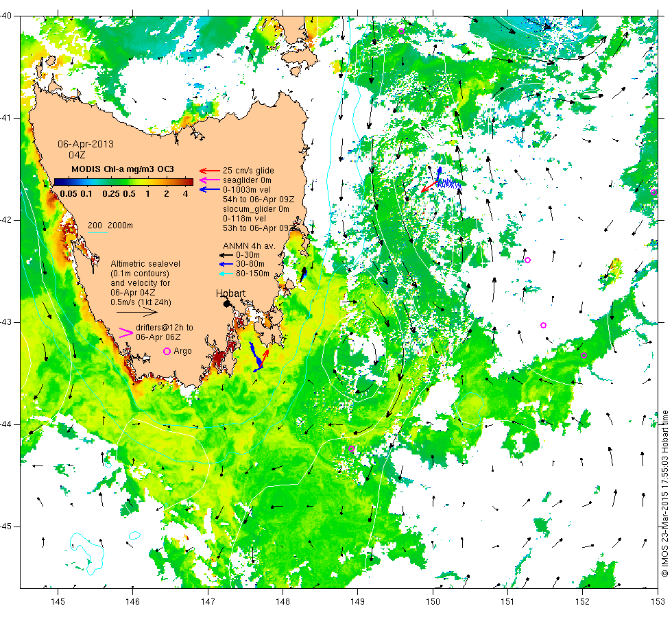672x617 pixels.
Task: Click the blue glider track southeast of Hobart
Action: tap(255, 356)
